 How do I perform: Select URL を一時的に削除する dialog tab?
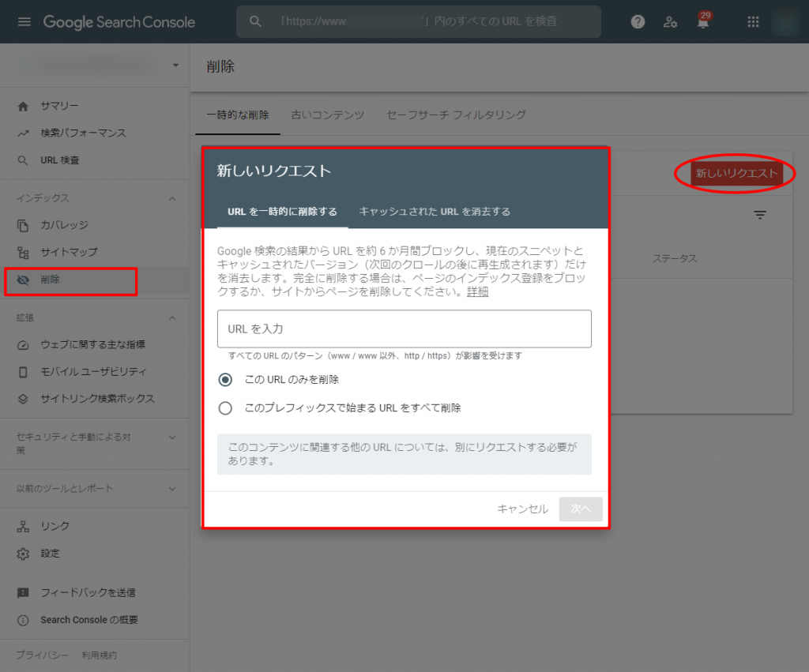click(282, 212)
